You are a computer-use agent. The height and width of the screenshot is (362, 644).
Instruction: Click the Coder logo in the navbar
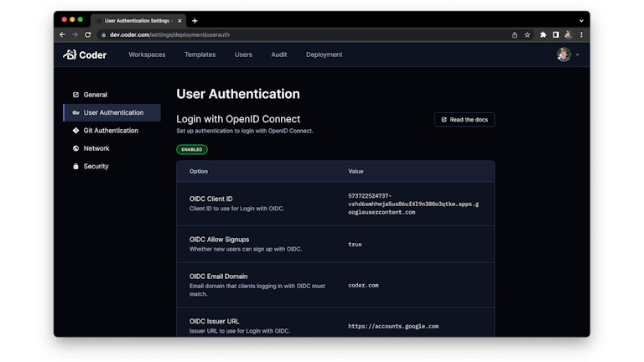coord(85,54)
